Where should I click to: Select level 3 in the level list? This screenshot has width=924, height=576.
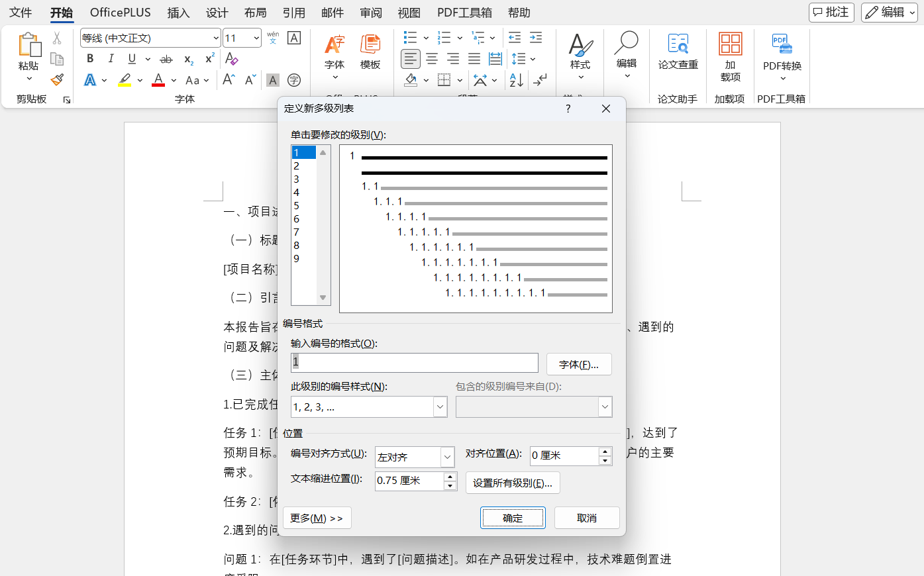[x=303, y=179]
